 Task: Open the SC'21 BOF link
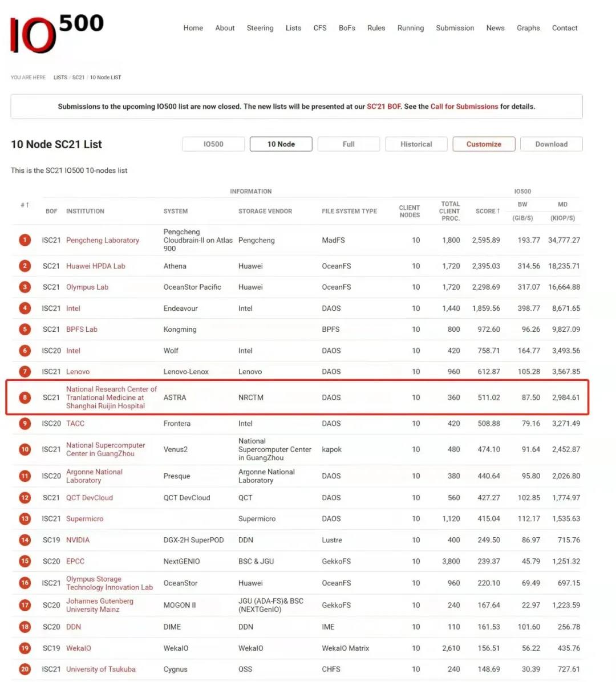point(383,107)
